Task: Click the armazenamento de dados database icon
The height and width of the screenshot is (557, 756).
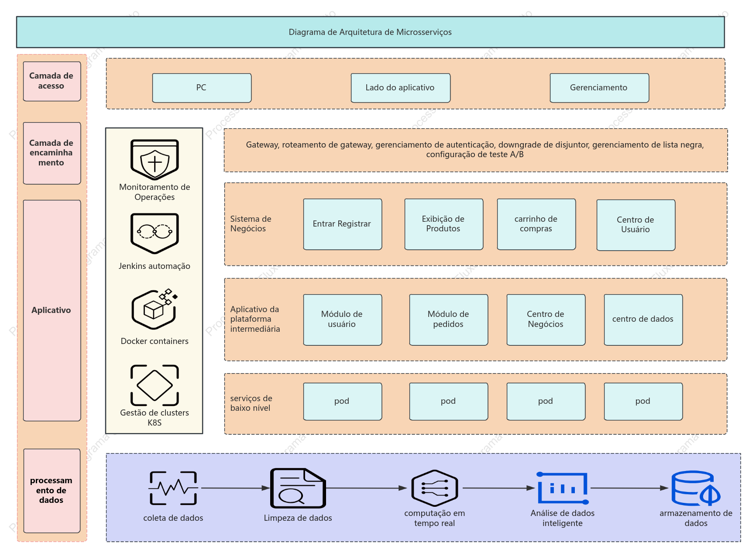Action: coord(696,488)
